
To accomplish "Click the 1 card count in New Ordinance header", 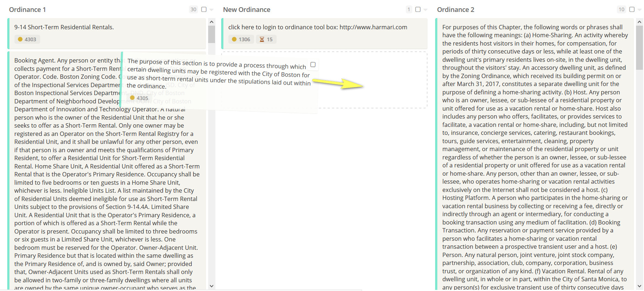I will pyautogui.click(x=409, y=9).
